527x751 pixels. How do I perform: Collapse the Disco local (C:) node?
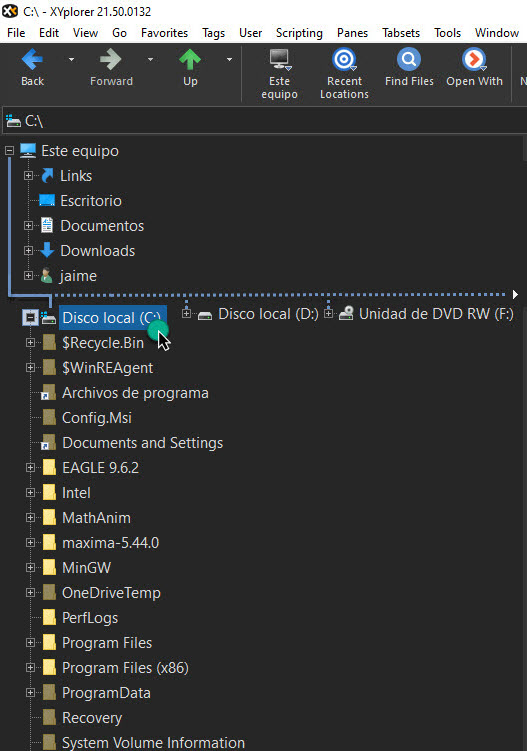coord(30,317)
